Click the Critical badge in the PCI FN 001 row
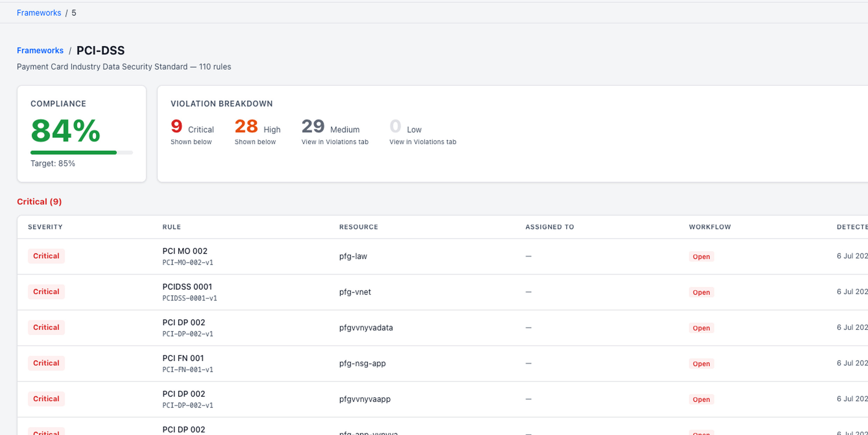 point(46,363)
